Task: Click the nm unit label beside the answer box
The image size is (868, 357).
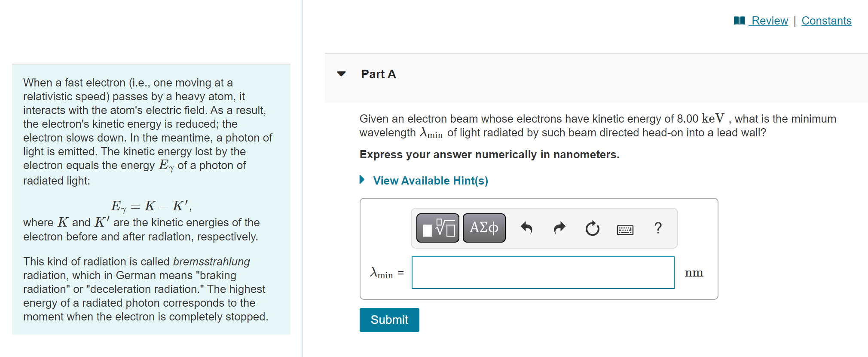Action: [694, 272]
